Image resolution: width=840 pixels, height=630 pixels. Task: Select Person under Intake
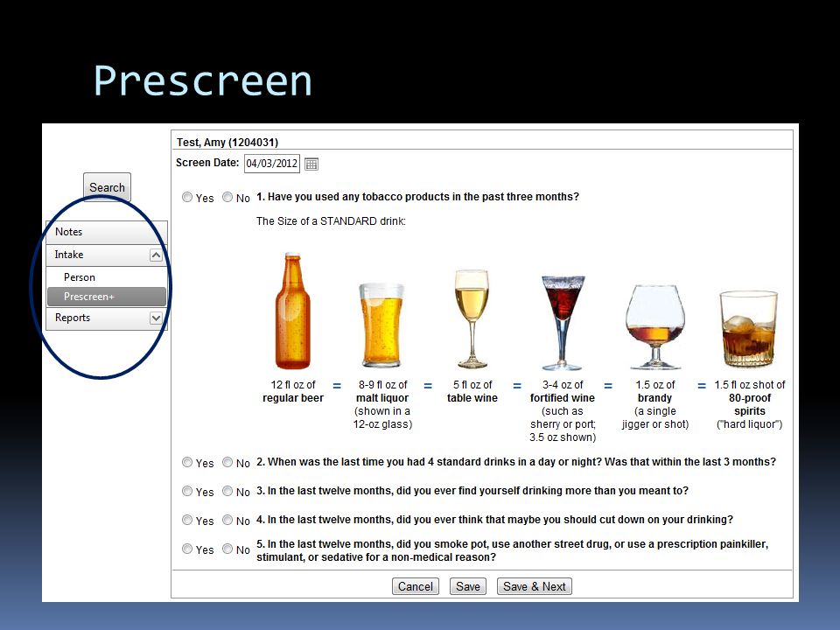pos(107,277)
